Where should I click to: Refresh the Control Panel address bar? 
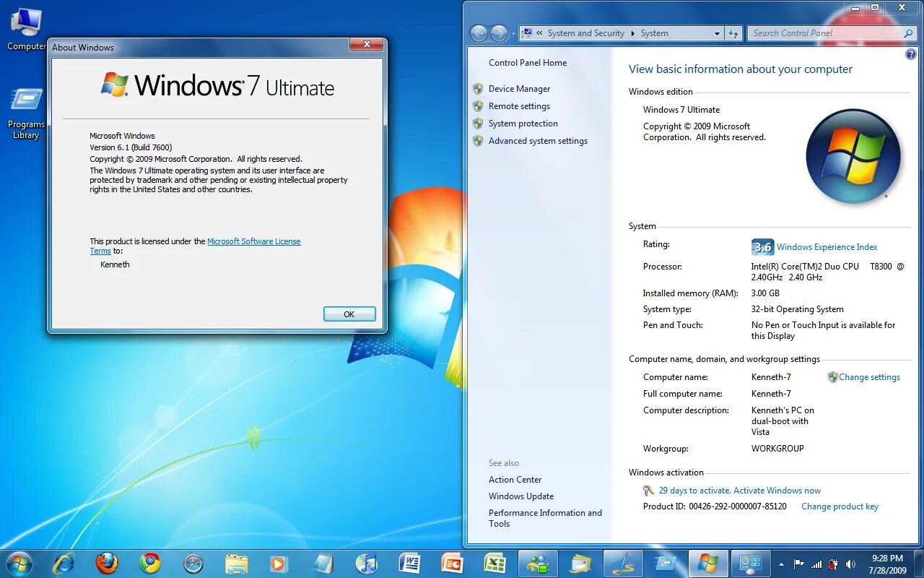[x=733, y=33]
